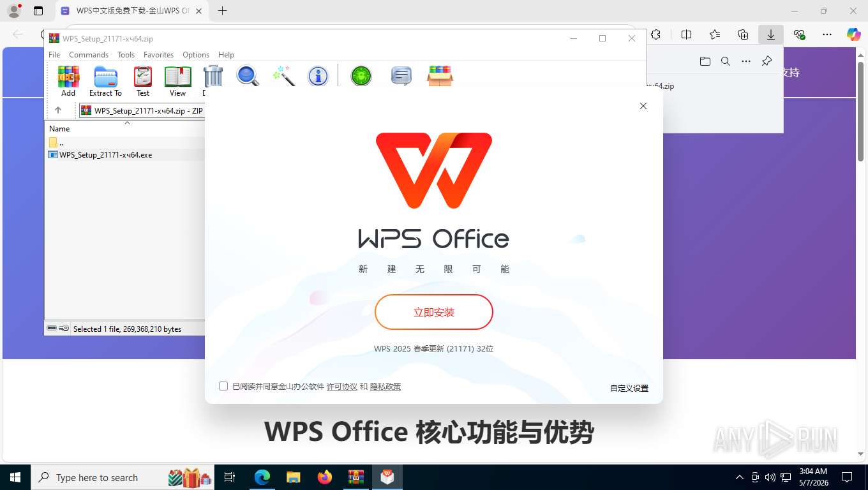Click the Edge Downloads arrow icon
The width and height of the screenshot is (868, 490).
(x=771, y=34)
